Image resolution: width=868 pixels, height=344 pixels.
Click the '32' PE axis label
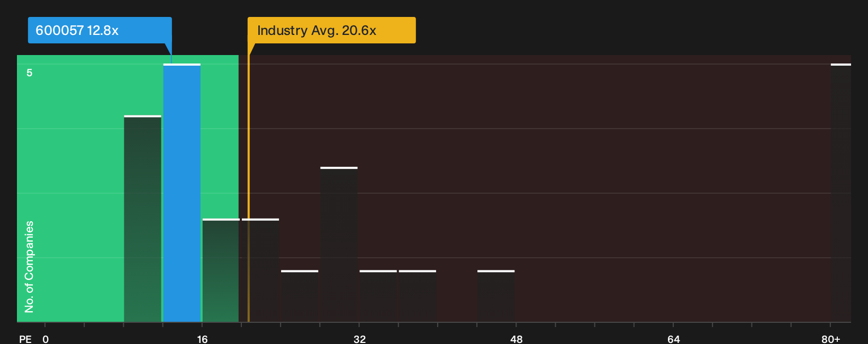[359, 339]
